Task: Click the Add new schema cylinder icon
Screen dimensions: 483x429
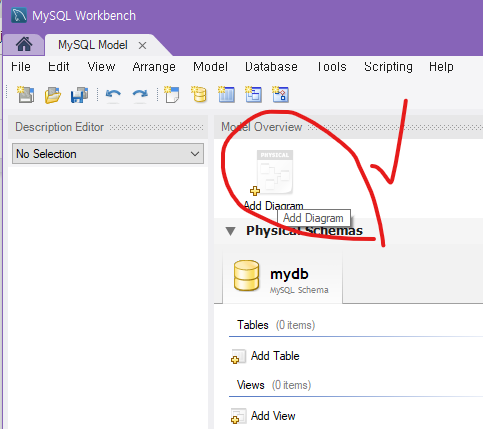Action: (x=199, y=95)
